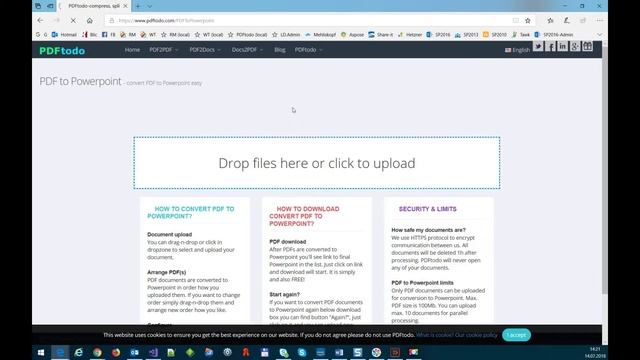This screenshot has height=360, width=640.
Task: Add page to favorites star
Action: [528, 20]
